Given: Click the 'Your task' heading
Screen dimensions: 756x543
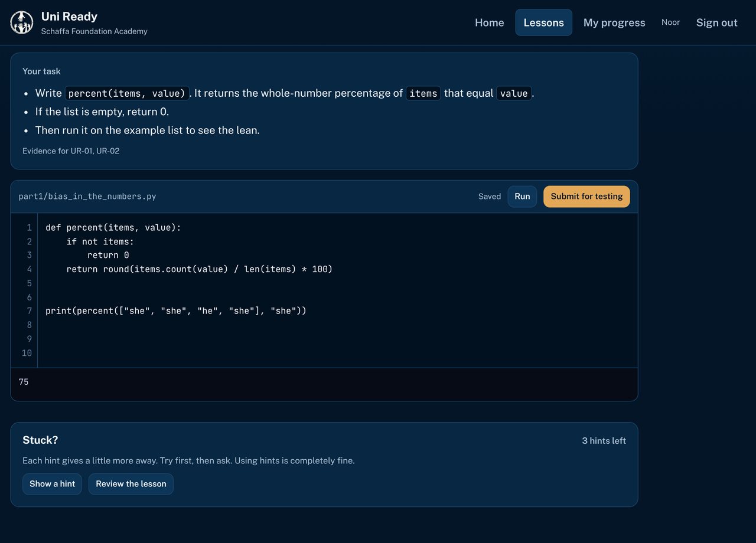Looking at the screenshot, I should click(x=41, y=71).
